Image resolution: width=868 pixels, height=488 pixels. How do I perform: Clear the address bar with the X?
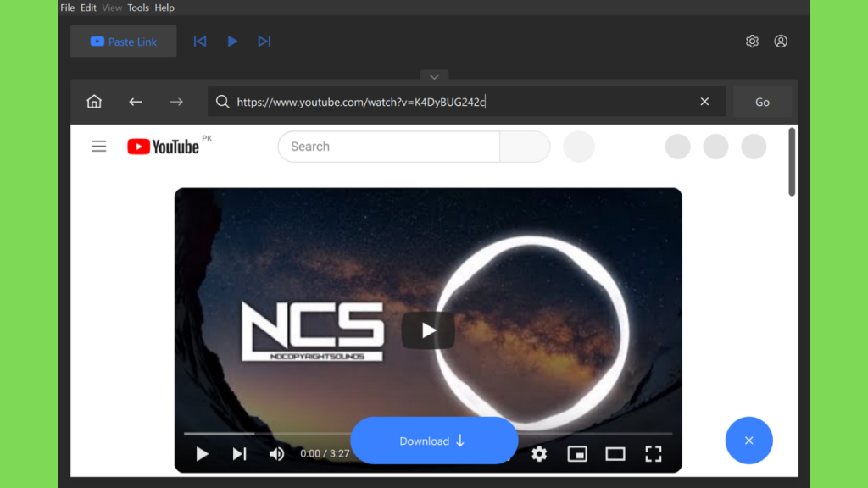[x=704, y=102]
